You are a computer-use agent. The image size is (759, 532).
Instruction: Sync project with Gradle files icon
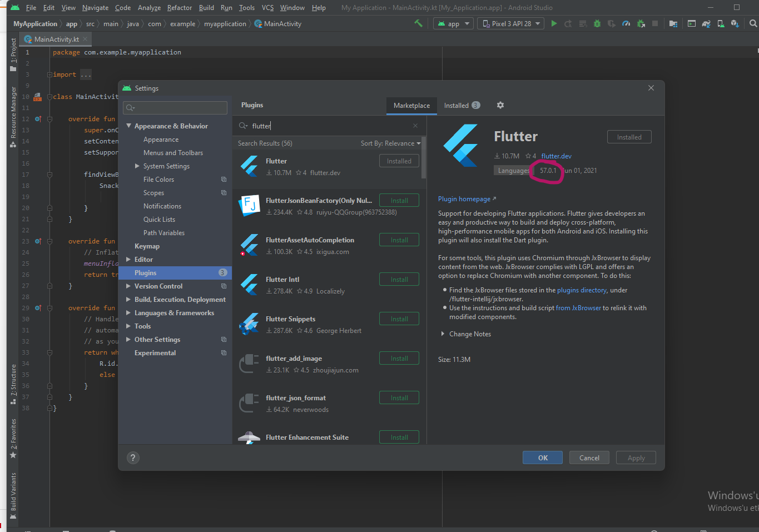coord(706,23)
